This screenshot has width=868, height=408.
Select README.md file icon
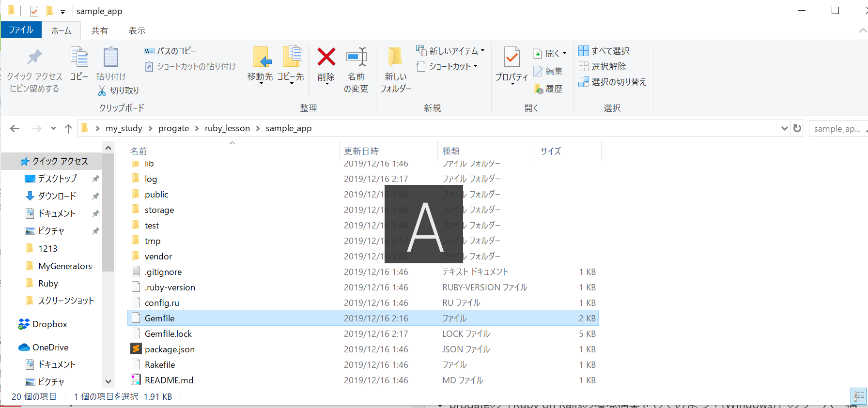coord(136,380)
